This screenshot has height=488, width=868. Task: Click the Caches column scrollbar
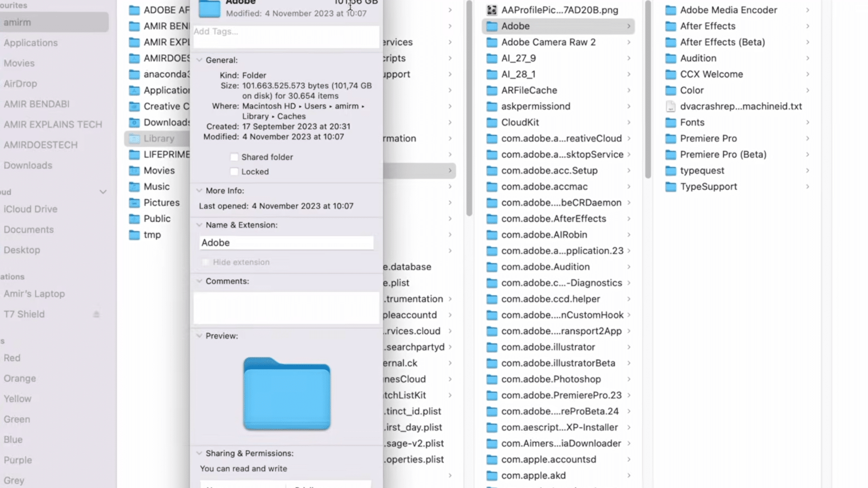(648, 90)
